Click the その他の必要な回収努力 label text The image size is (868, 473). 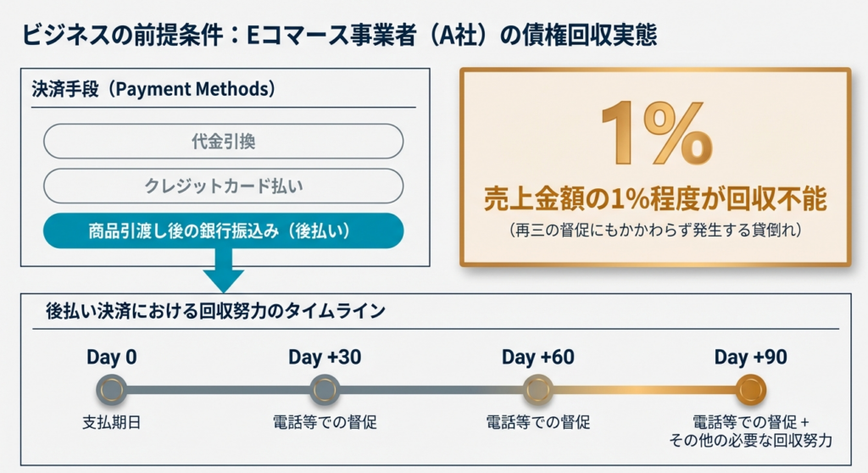[750, 440]
